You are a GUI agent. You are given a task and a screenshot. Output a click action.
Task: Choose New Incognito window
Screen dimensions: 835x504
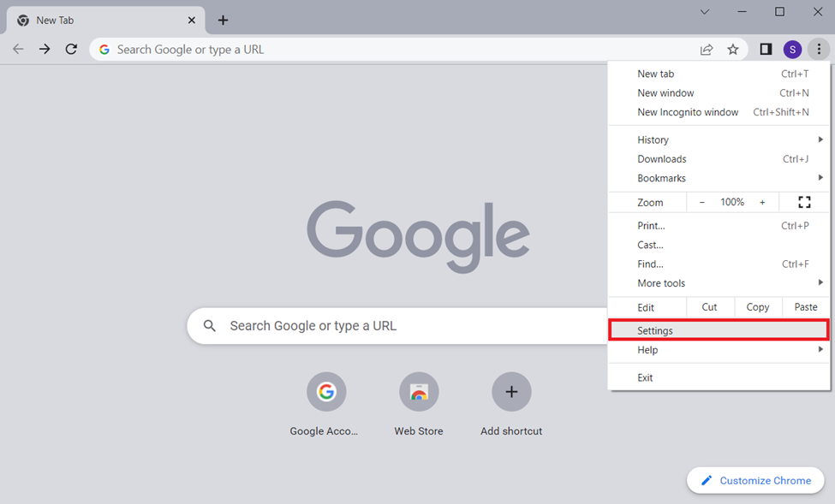coord(688,112)
